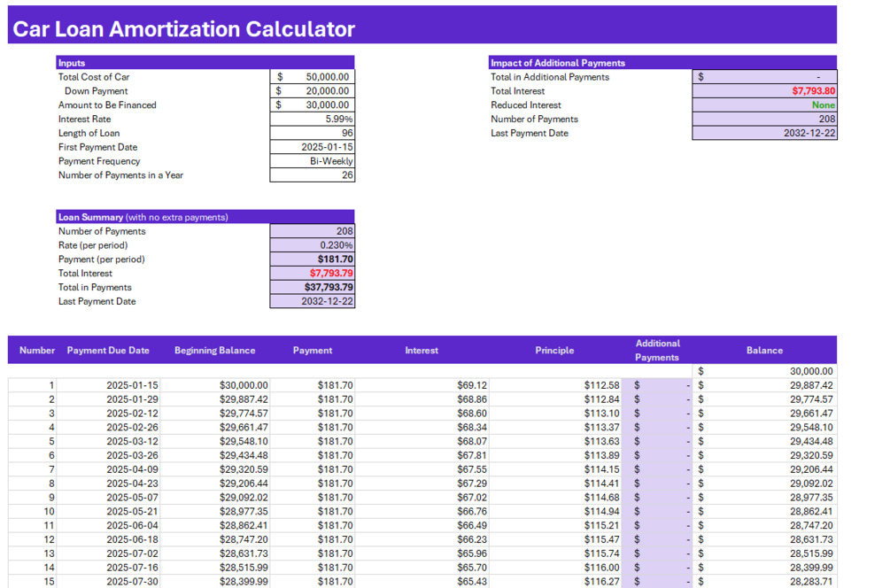
Task: Click the Interest column header
Action: click(422, 350)
